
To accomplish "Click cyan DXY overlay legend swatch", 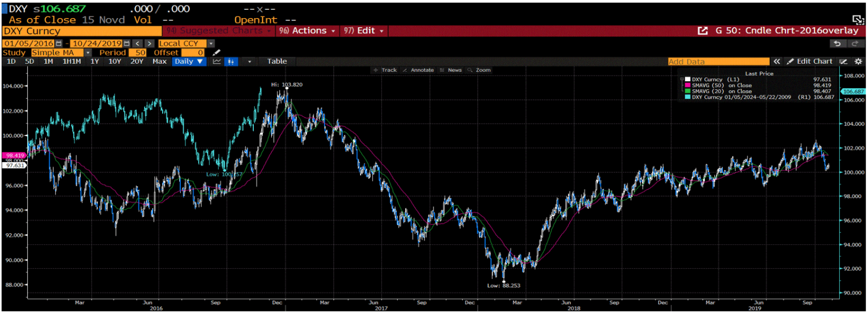I will click(x=689, y=97).
